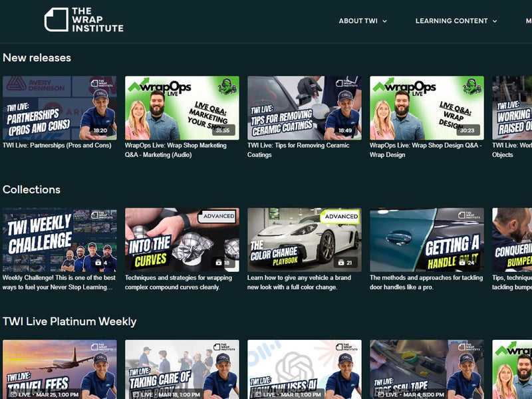
Task: Open the partially visible Working Raised Objects video
Action: click(x=512, y=108)
